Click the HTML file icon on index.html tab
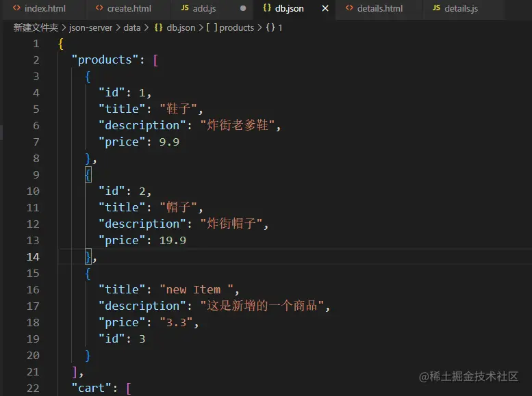Image resolution: width=532 pixels, height=396 pixels. [16, 8]
